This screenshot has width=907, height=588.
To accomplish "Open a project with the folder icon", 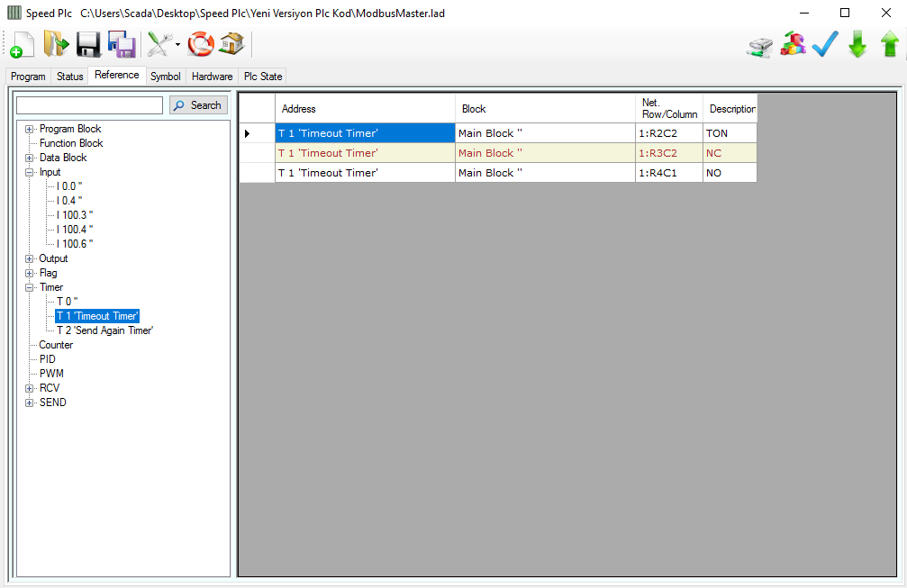I will click(x=56, y=44).
